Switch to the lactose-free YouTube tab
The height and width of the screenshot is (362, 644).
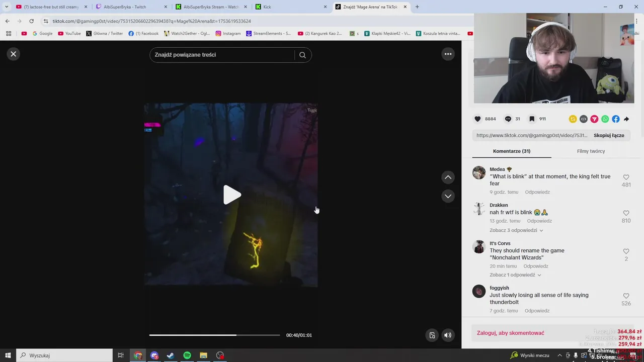[x=52, y=7]
